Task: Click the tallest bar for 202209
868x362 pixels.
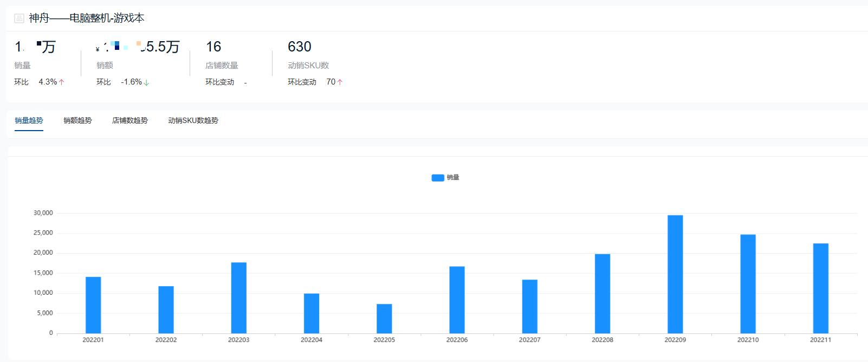Action: click(x=675, y=274)
